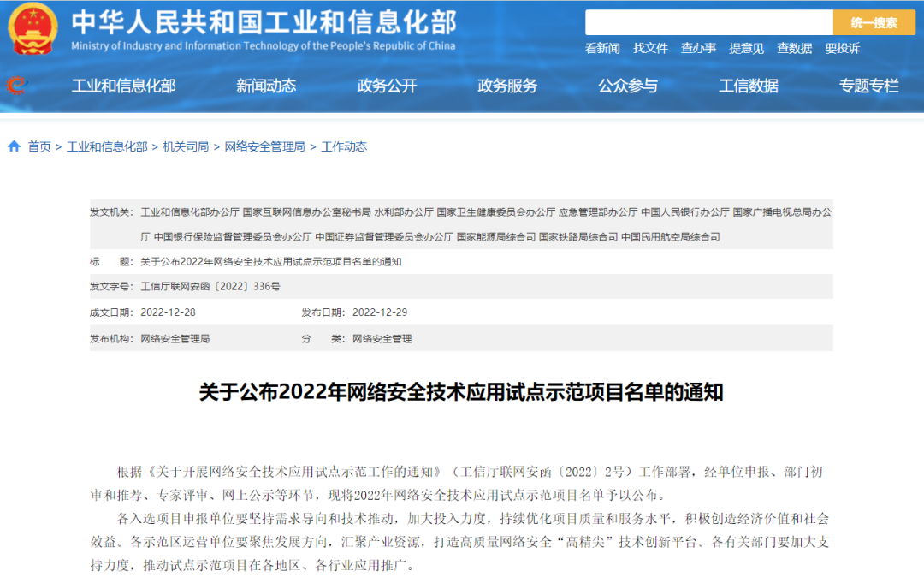Click the search input field

click(708, 23)
